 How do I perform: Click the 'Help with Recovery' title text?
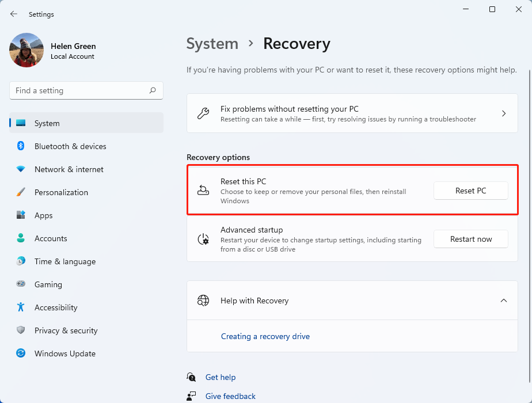coord(254,301)
